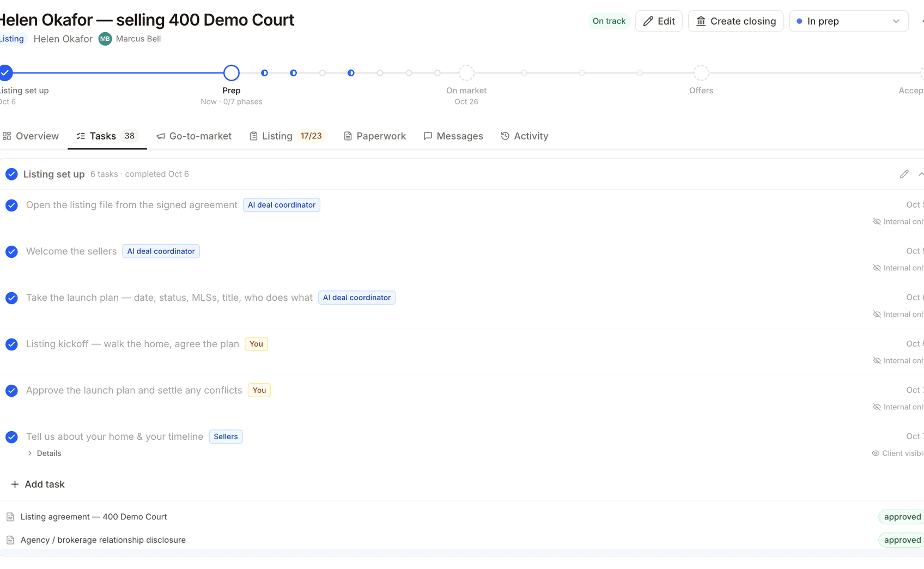Viewport: 924px width, 569px height.
Task: Click the Marcus Bell MB avatar
Action: coord(105,39)
